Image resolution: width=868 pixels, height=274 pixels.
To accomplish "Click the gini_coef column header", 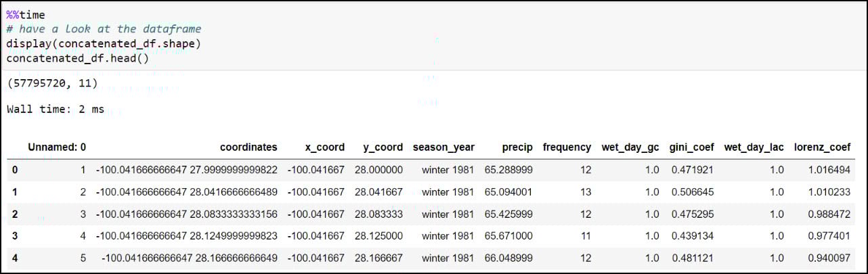I will coord(691,147).
